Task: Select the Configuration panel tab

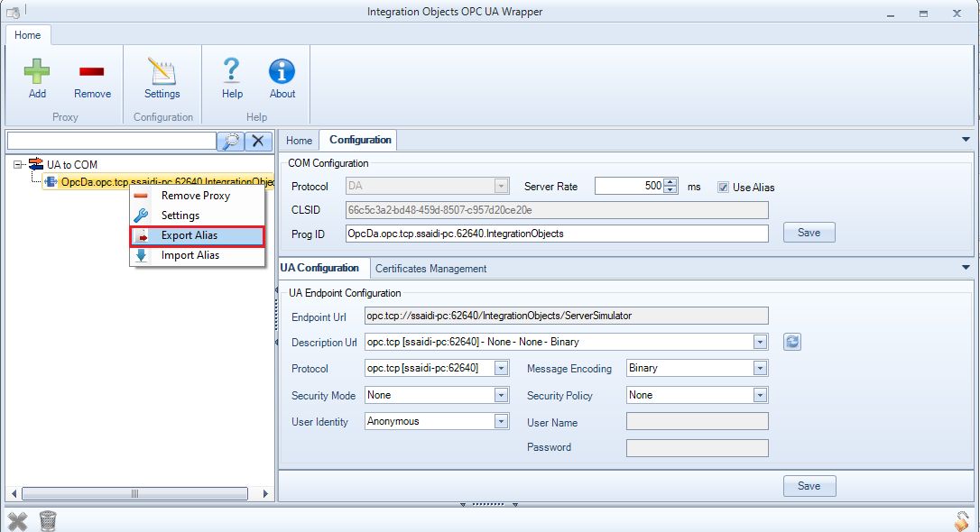Action: (x=360, y=140)
